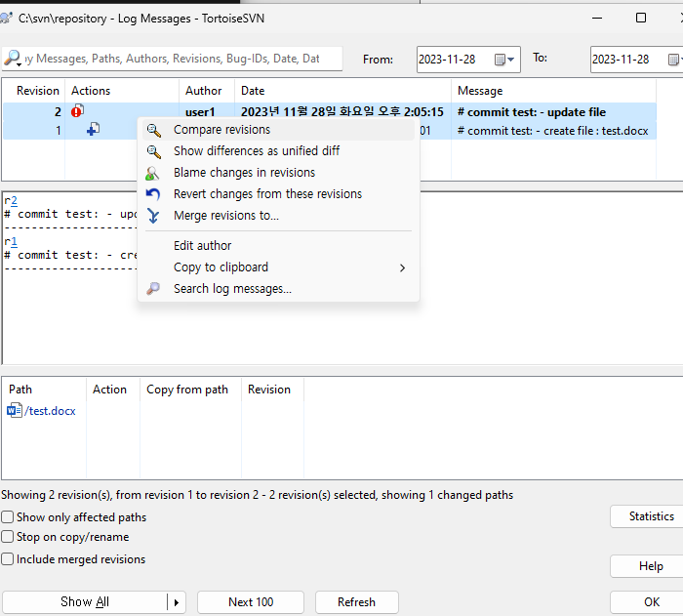Screen dimensions: 683x616
Task: Choose Compare revisions from context menu
Action: (x=278, y=130)
